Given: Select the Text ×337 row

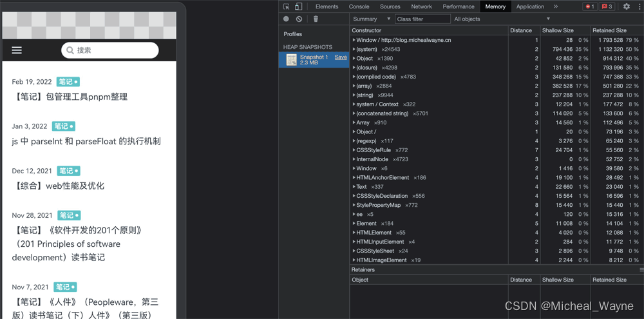Looking at the screenshot, I should (x=497, y=187).
